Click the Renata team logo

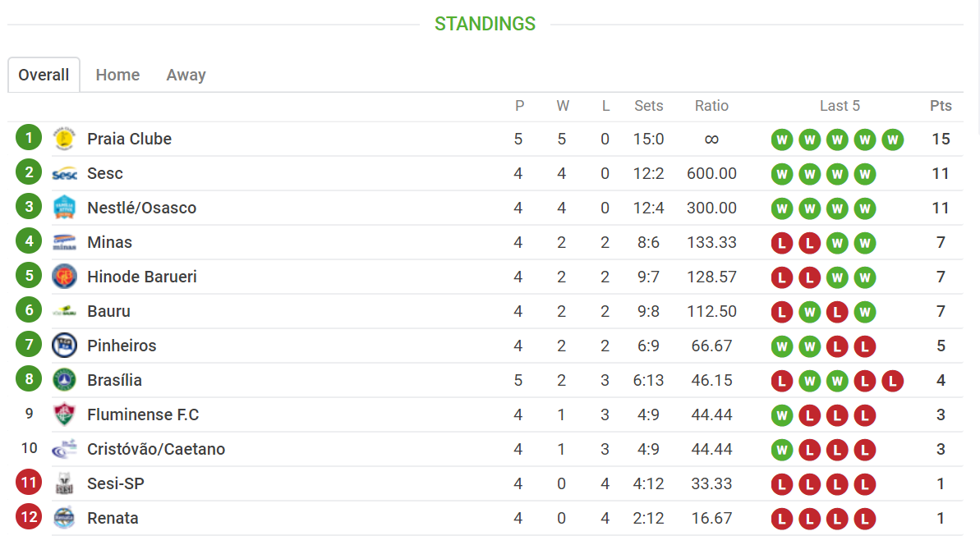click(x=64, y=518)
